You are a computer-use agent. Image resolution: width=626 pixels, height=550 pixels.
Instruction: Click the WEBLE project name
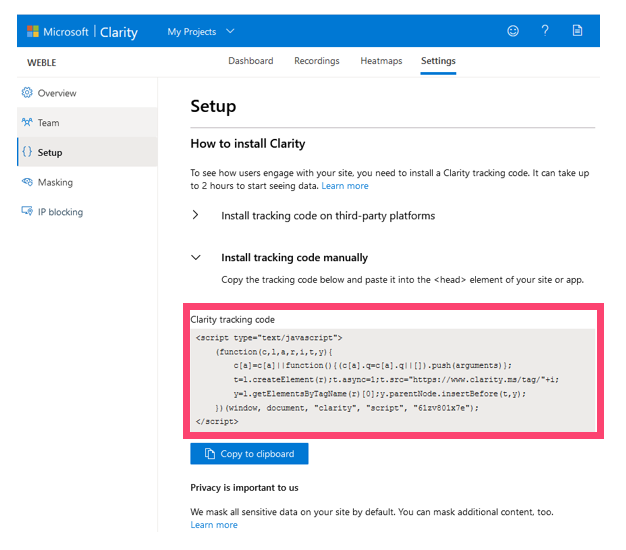[x=42, y=63]
